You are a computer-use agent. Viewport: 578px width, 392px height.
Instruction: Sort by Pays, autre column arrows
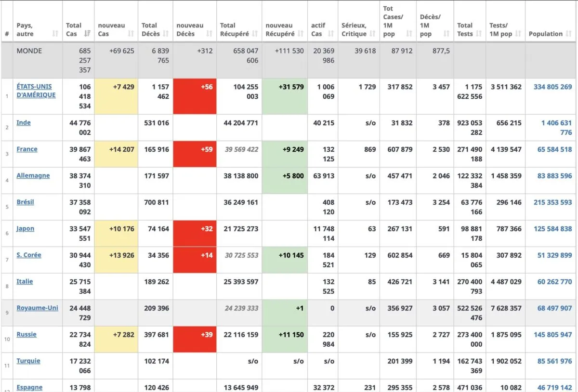[x=55, y=34]
